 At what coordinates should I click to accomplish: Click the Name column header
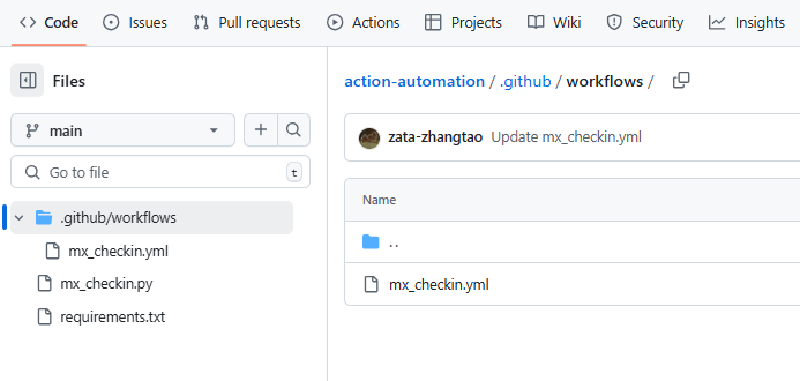point(379,199)
